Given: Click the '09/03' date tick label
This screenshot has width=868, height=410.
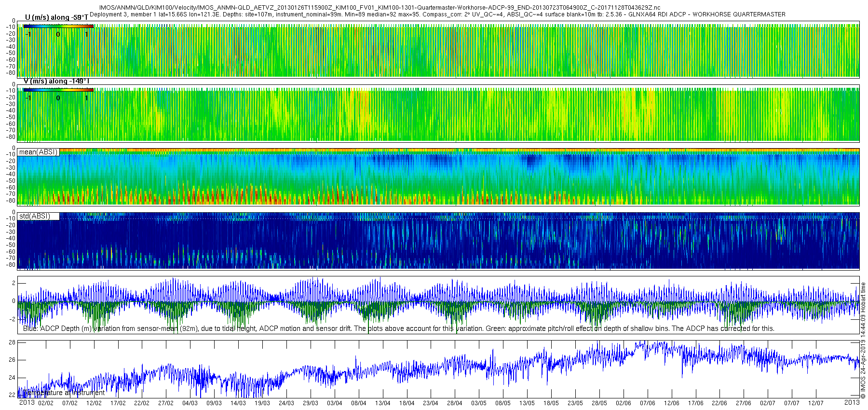Looking at the screenshot, I should [214, 403].
